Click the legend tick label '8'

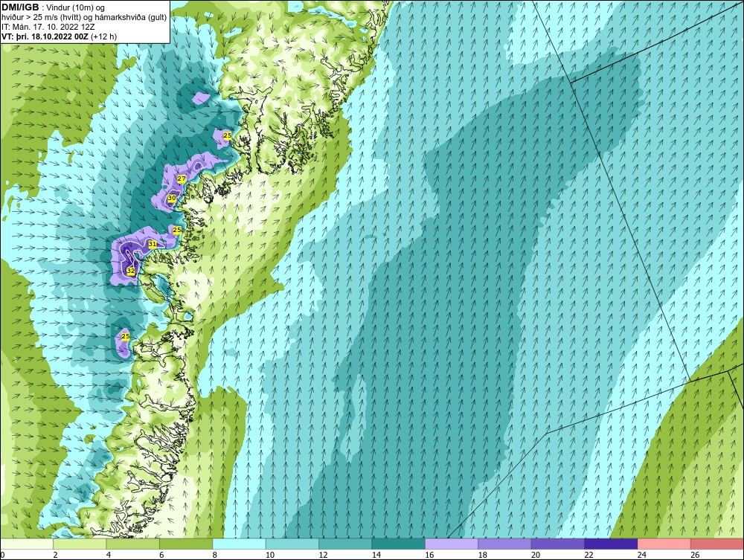coord(214,555)
